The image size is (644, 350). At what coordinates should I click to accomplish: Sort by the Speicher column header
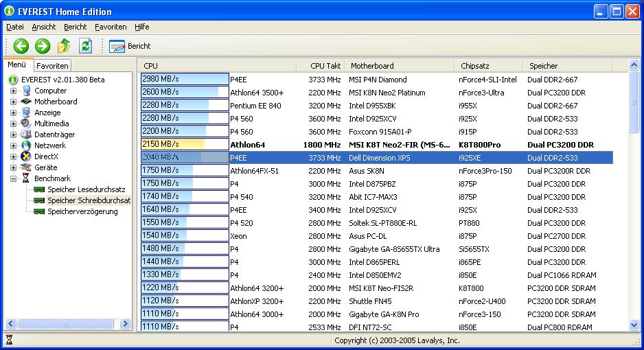[568, 66]
